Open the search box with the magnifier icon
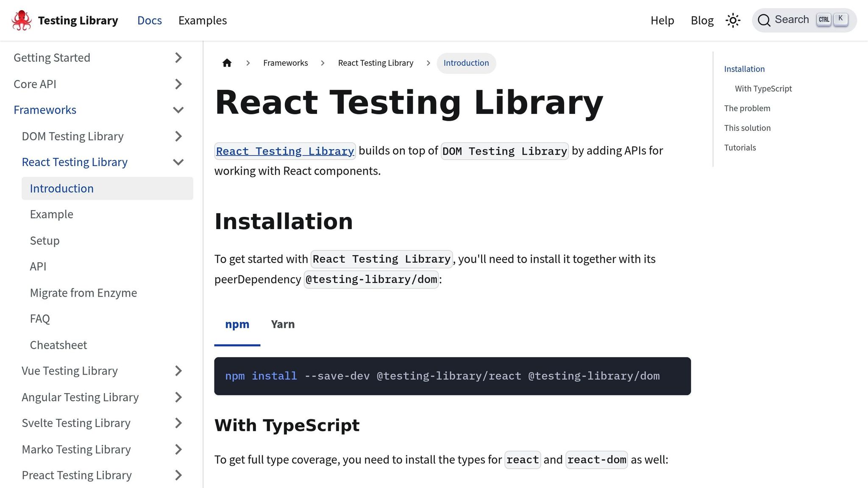This screenshot has height=488, width=868. coord(765,20)
